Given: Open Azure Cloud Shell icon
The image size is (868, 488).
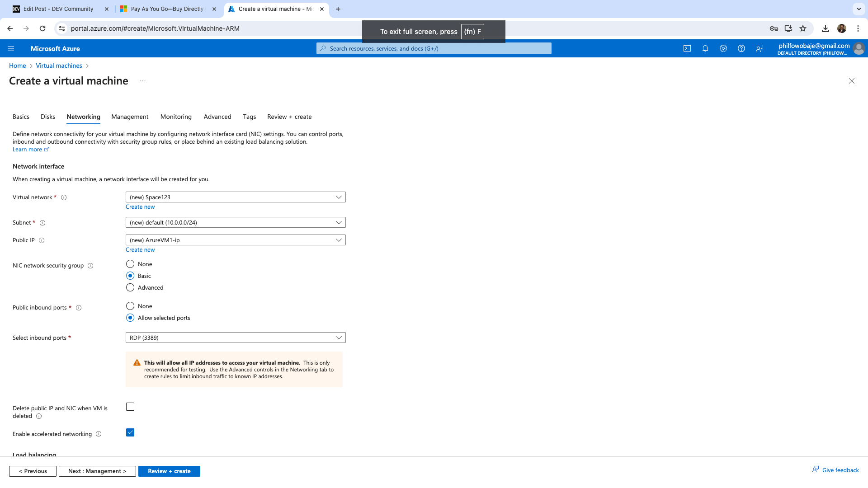Looking at the screenshot, I should [687, 49].
